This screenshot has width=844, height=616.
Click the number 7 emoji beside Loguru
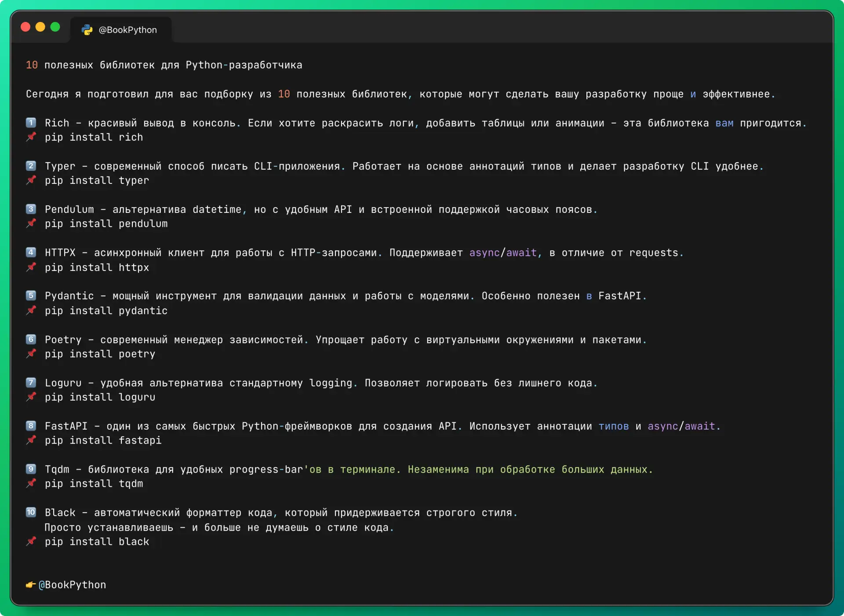31,383
